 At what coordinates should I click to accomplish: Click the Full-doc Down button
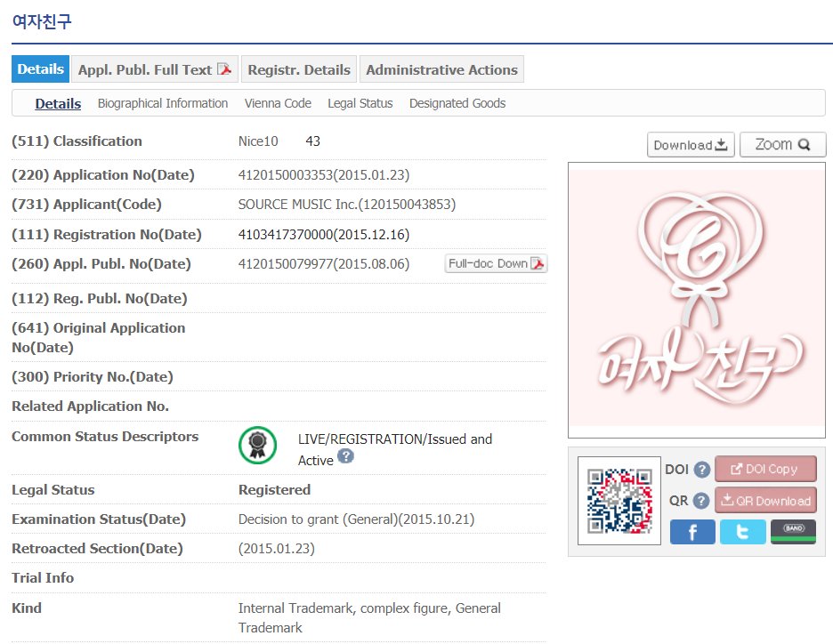click(496, 263)
